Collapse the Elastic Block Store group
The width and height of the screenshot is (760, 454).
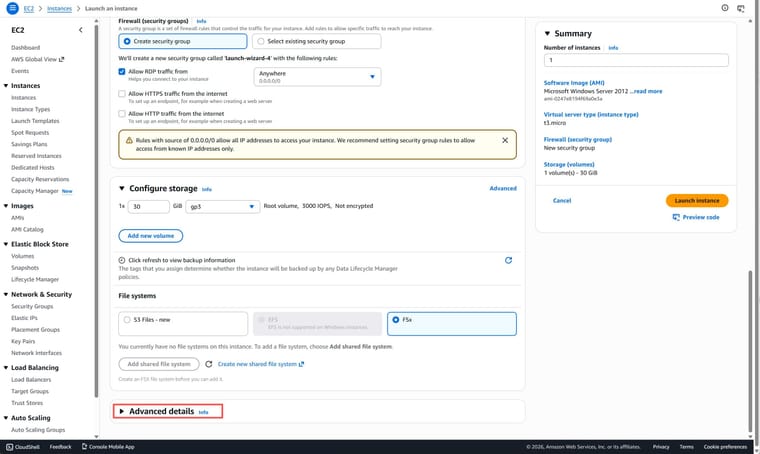[x=6, y=244]
